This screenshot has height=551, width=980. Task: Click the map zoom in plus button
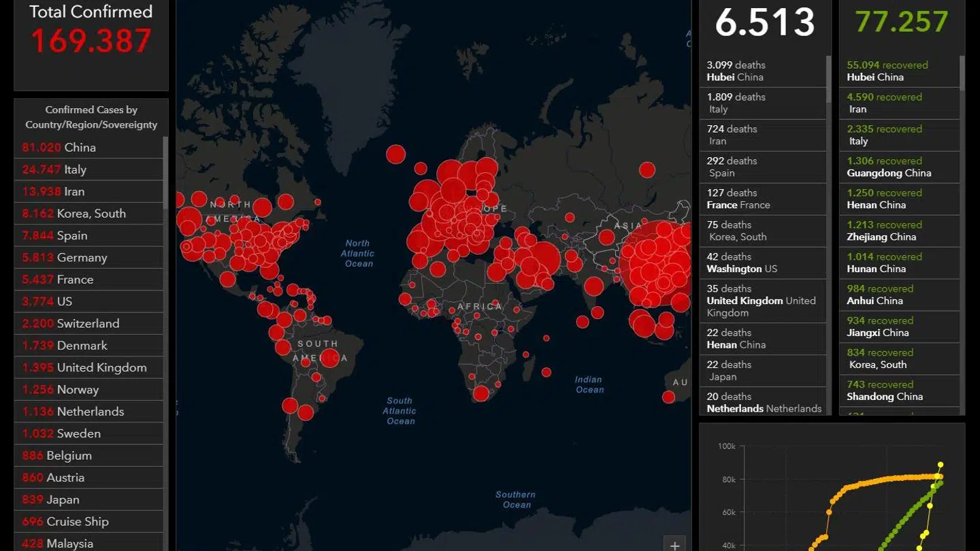(674, 544)
